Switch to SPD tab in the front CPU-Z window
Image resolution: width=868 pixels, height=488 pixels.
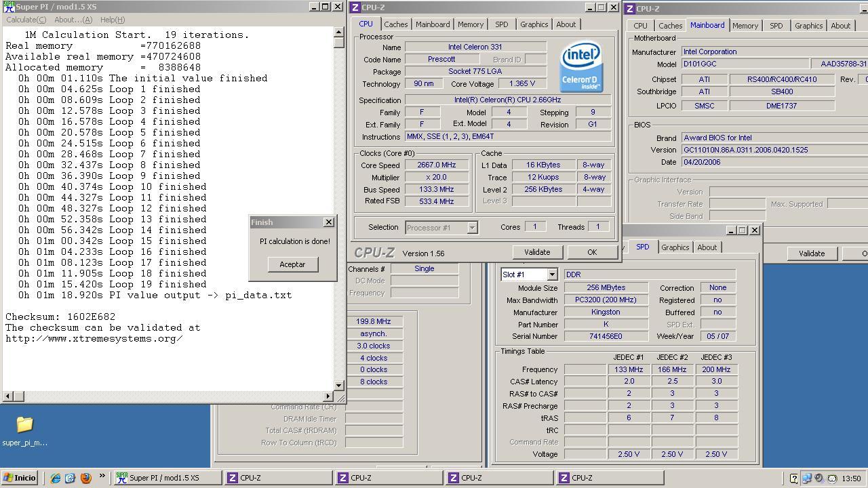tap(501, 24)
